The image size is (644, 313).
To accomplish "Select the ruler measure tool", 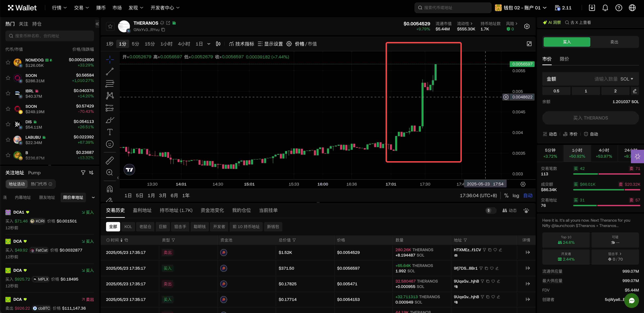I will click(110, 160).
